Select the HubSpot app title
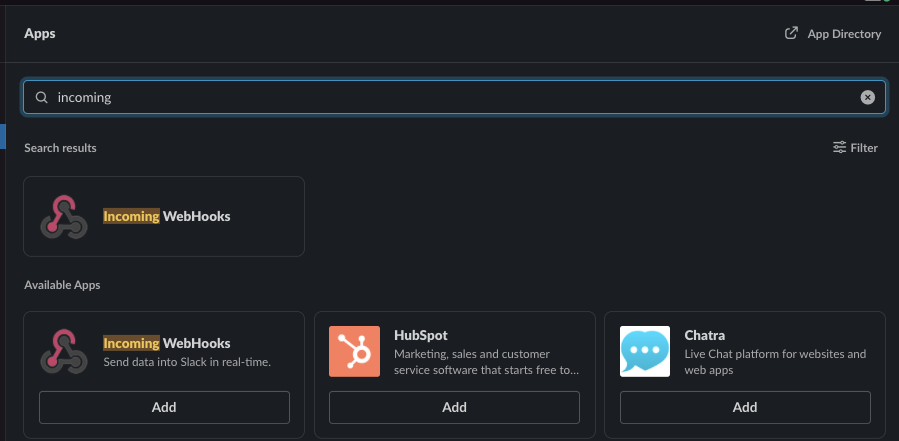The image size is (899, 441). 421,335
